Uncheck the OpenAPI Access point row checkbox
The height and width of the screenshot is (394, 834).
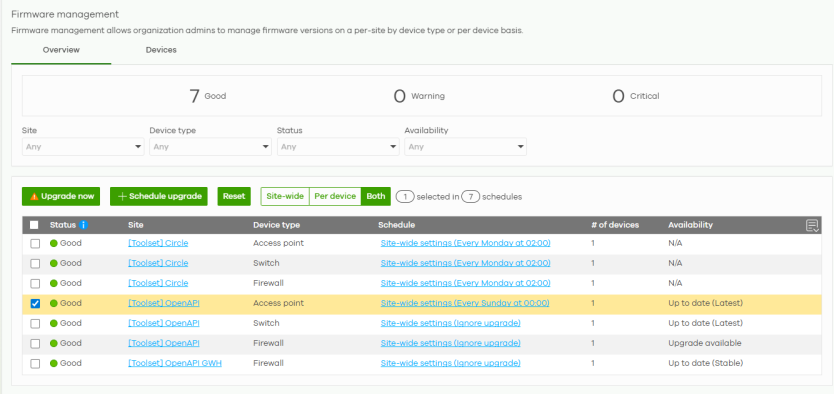pos(35,303)
